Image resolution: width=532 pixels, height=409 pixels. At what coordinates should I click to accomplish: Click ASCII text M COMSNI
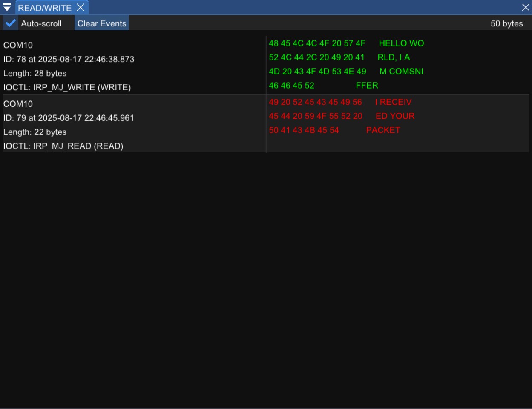[x=401, y=71]
